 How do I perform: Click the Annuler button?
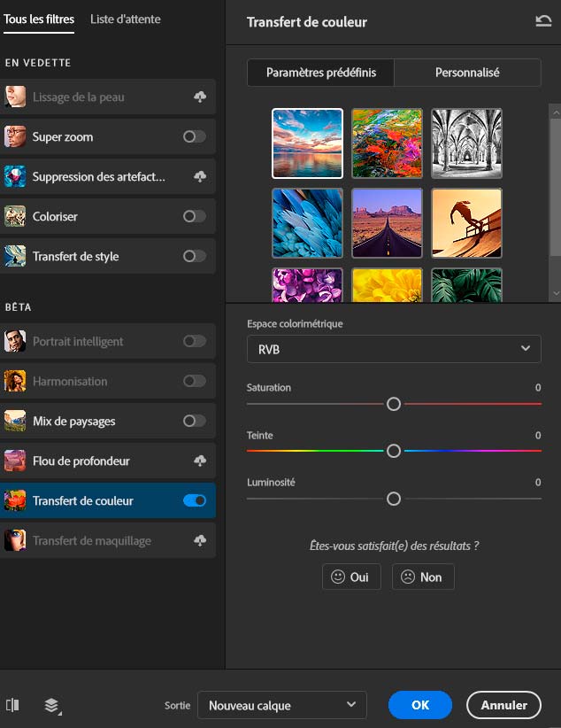tap(503, 705)
